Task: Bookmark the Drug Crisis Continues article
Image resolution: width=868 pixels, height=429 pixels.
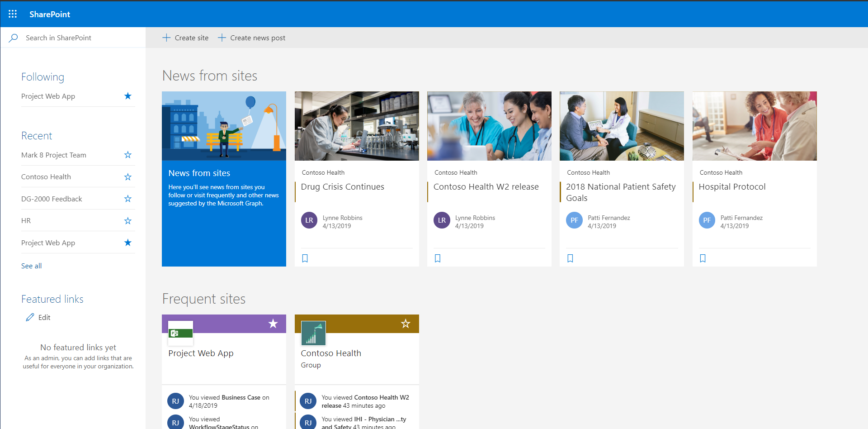Action: coord(305,258)
